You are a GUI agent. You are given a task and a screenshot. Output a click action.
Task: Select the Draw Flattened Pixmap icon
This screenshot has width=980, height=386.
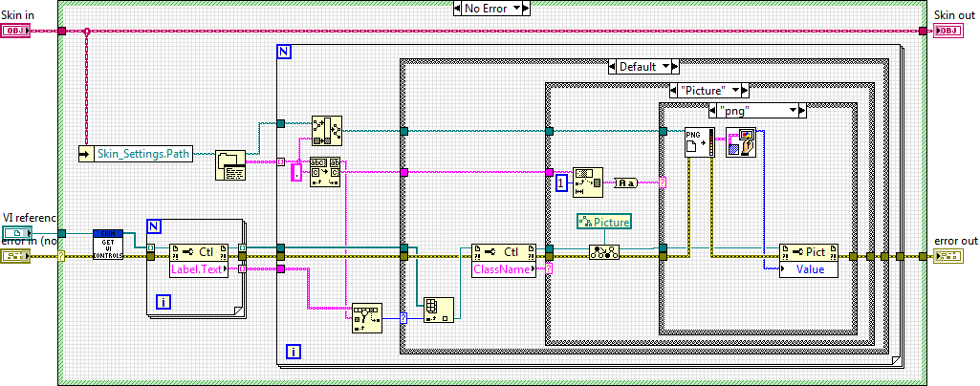[741, 142]
